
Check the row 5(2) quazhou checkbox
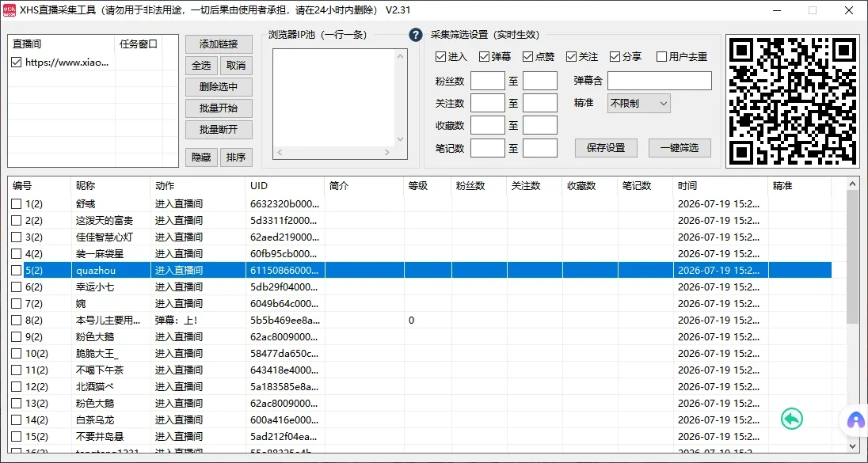(17, 271)
